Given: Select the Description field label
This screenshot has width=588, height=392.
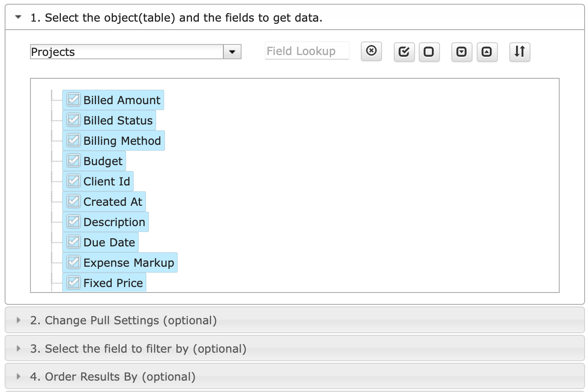Looking at the screenshot, I should point(114,222).
